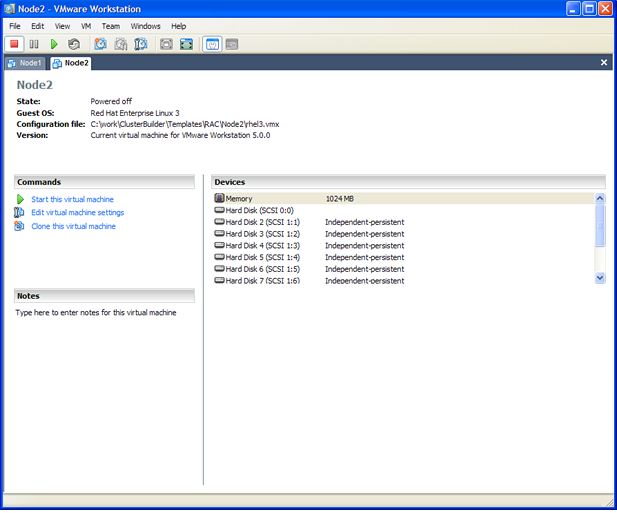Click the Quick Switch toolbar icon
The width and height of the screenshot is (617, 513).
tap(186, 44)
